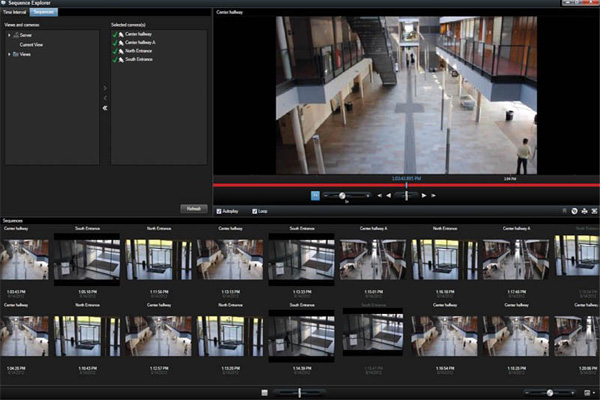
Task: Adjust the playback speed slider
Action: point(342,195)
